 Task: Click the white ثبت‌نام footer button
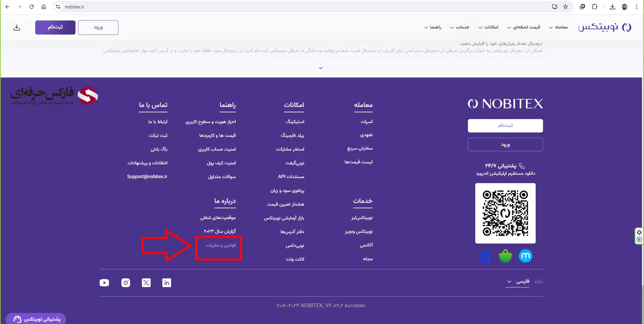tap(505, 126)
